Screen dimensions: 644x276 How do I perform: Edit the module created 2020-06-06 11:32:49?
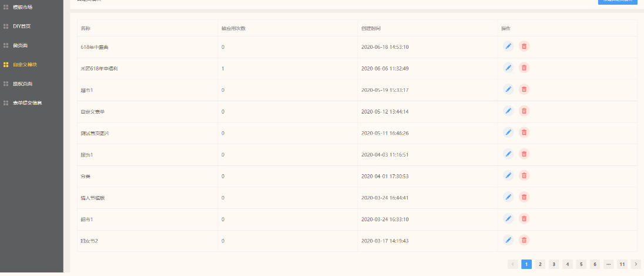pos(508,68)
